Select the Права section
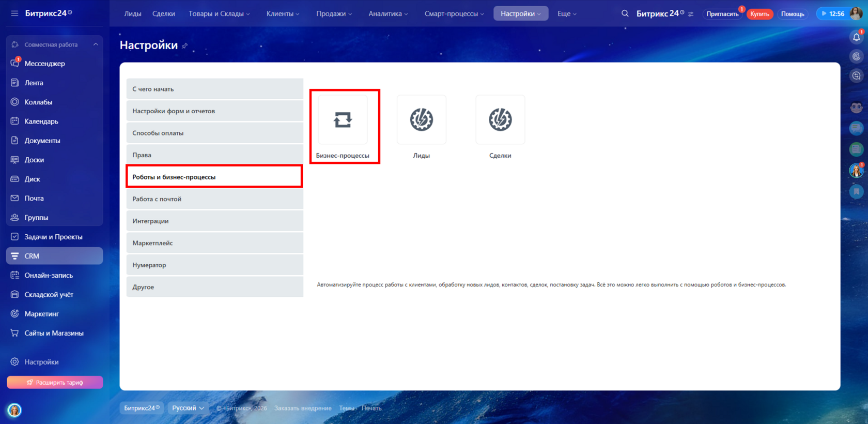The image size is (868, 424). (215, 155)
